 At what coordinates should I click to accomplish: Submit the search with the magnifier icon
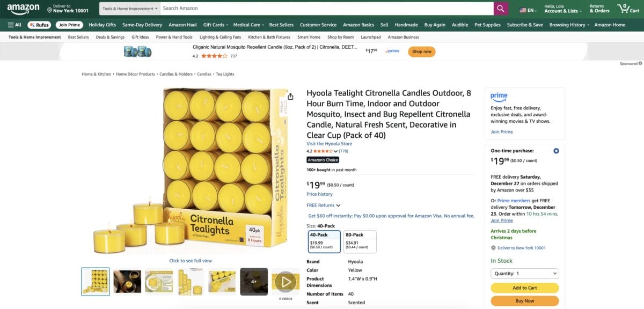coord(500,8)
